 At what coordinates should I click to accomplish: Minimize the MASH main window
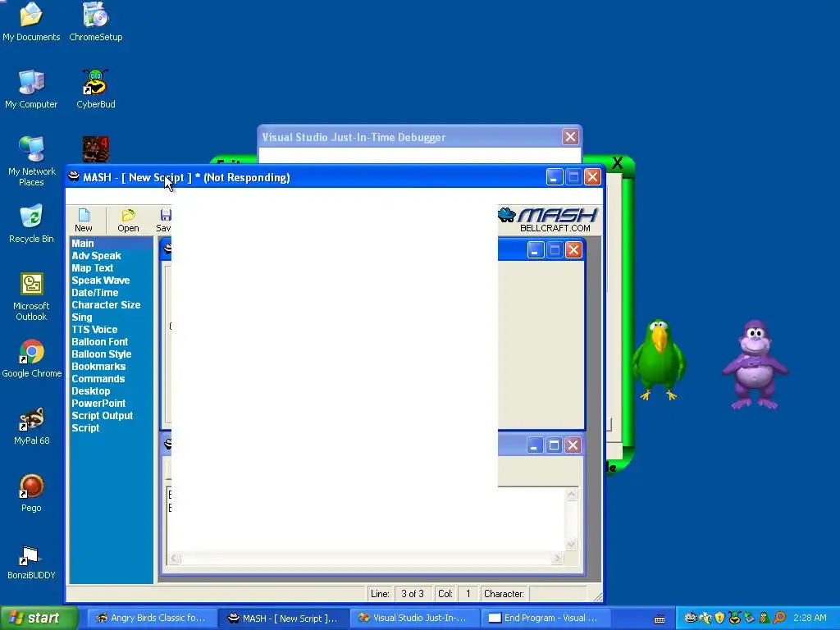pos(555,177)
